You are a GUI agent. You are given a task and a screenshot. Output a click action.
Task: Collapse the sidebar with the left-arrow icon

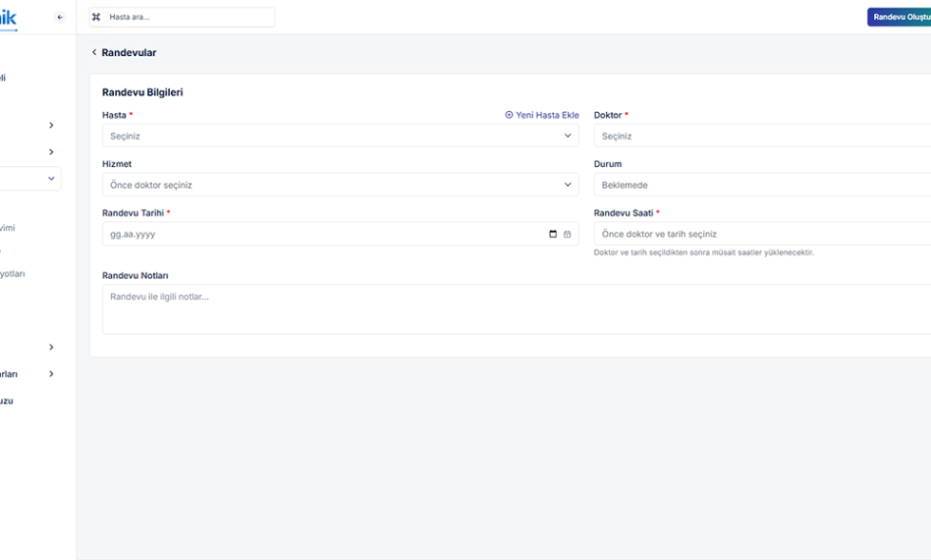61,17
